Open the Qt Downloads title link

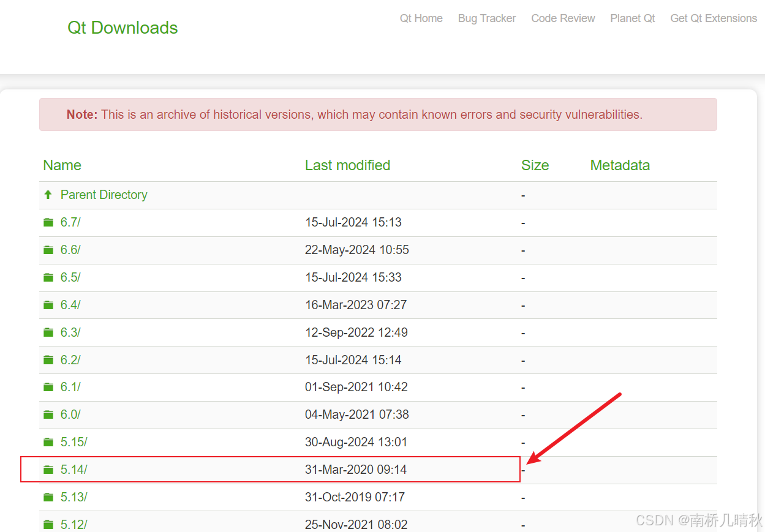click(x=122, y=28)
